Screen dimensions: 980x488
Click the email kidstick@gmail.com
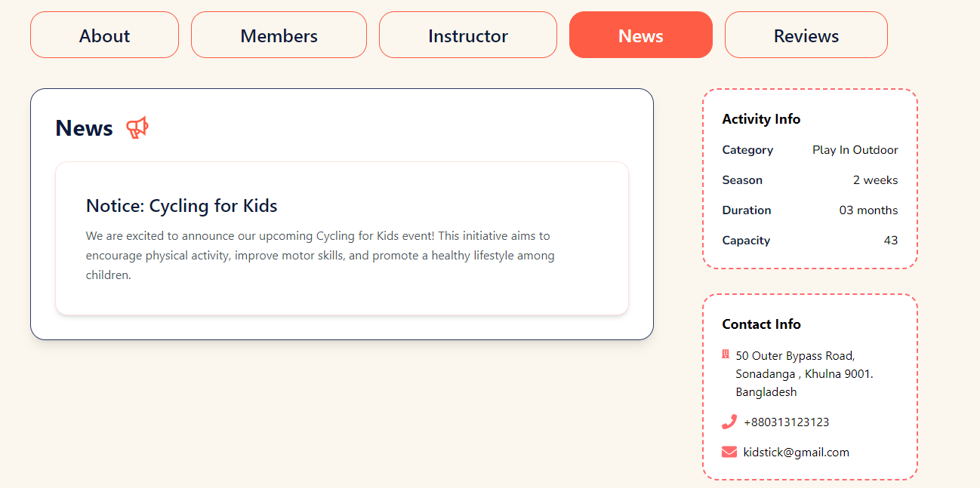pyautogui.click(x=796, y=453)
